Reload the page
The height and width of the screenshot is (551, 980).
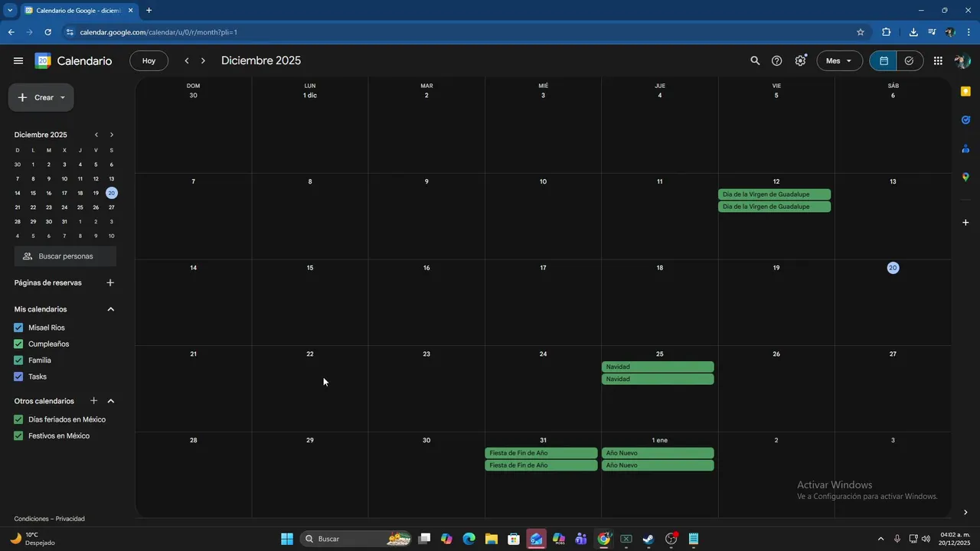click(x=47, y=32)
